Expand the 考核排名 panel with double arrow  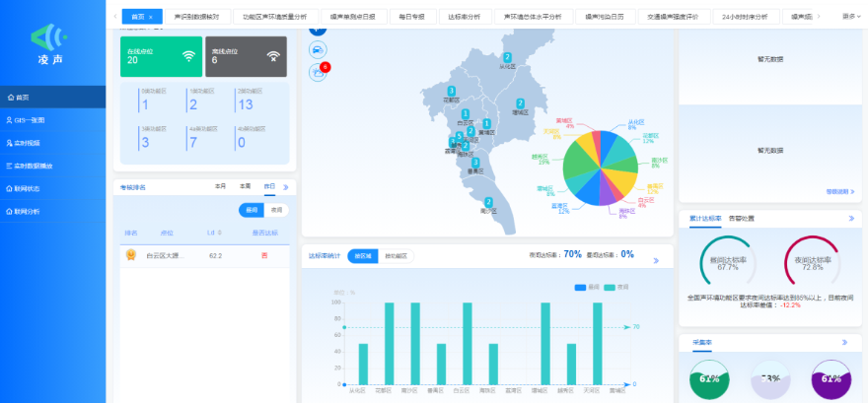tap(285, 186)
